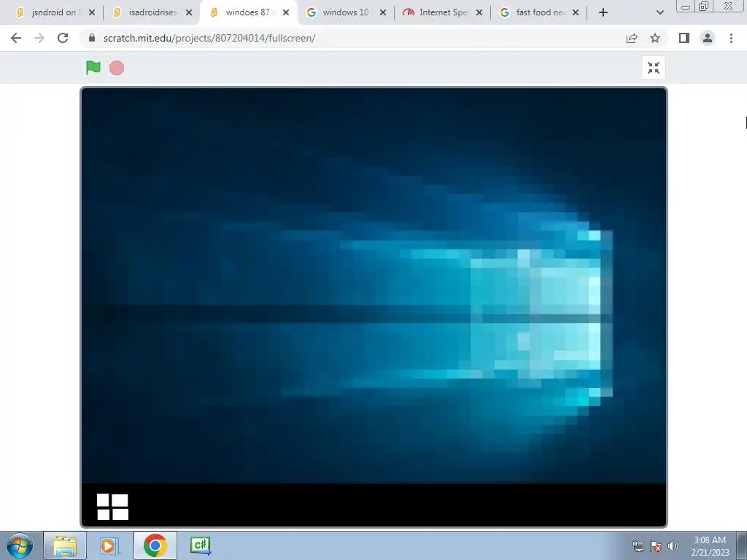
Task: Close the jsndroid tab
Action: [x=92, y=12]
